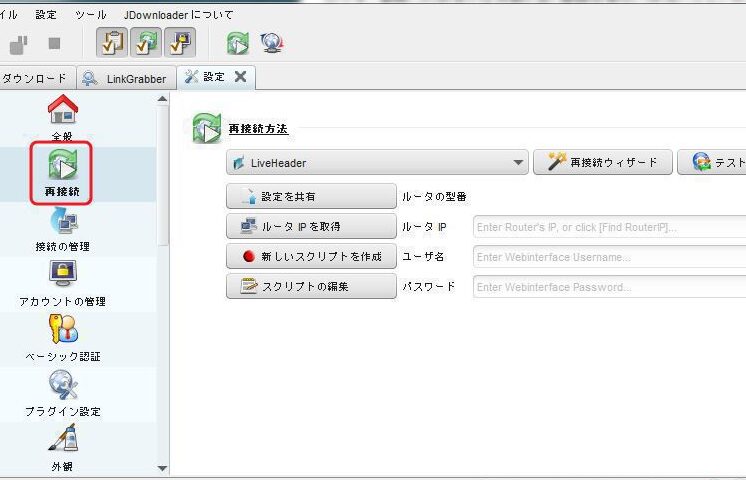
Task: Select 外観 appearance settings icon
Action: pyautogui.click(x=62, y=444)
